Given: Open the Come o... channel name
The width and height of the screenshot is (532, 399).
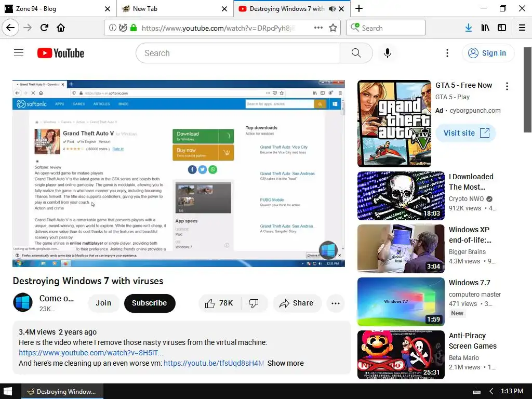Looking at the screenshot, I should coord(56,298).
